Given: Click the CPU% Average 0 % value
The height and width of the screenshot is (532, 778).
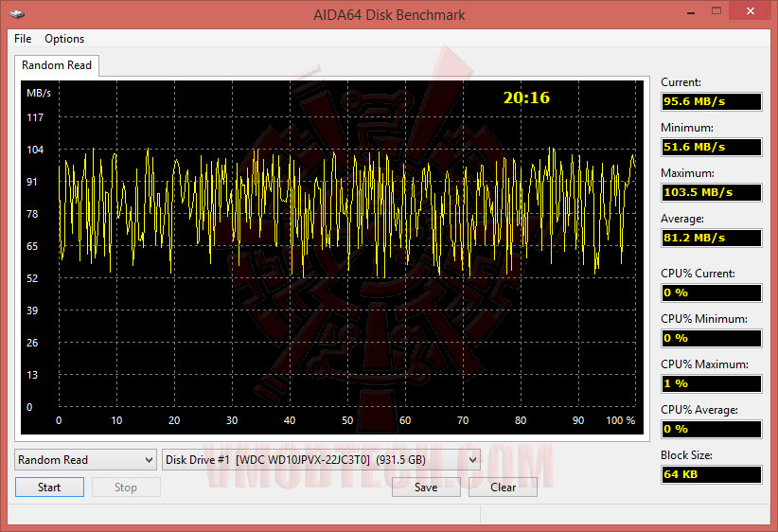Looking at the screenshot, I should click(711, 429).
